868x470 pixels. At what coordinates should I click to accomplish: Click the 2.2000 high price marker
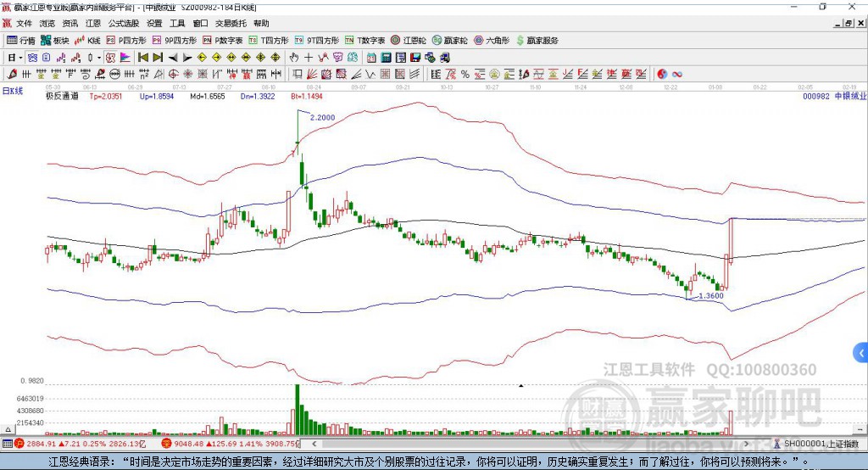322,117
